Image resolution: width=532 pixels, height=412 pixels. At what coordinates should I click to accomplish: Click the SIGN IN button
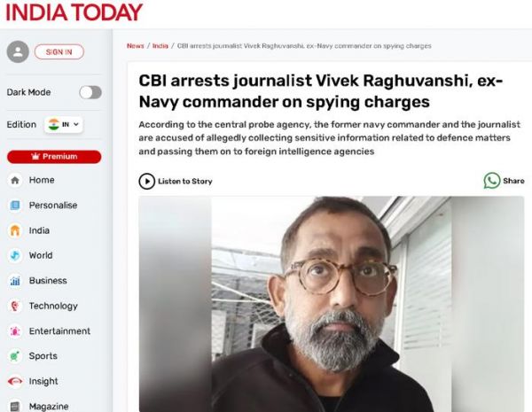(59, 52)
